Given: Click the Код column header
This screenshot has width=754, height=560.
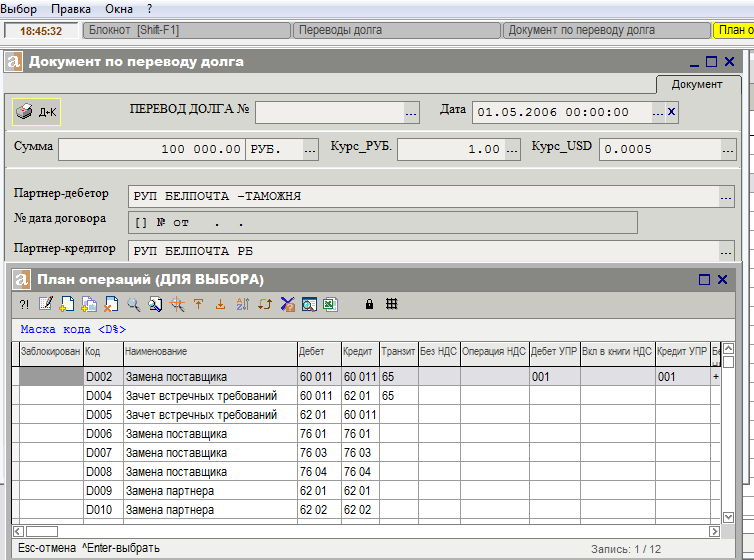Looking at the screenshot, I should 103,354.
